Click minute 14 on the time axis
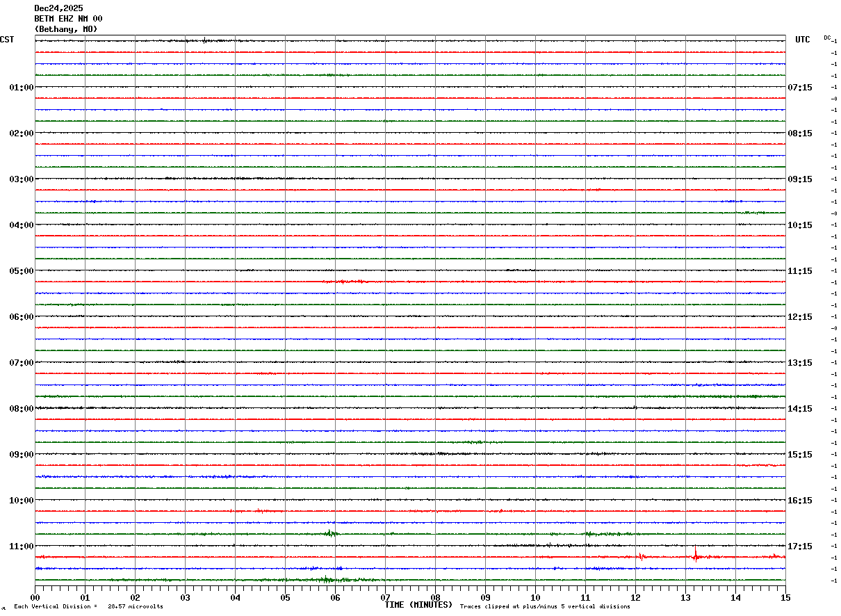This screenshot has height=616, width=841. pyautogui.click(x=735, y=597)
